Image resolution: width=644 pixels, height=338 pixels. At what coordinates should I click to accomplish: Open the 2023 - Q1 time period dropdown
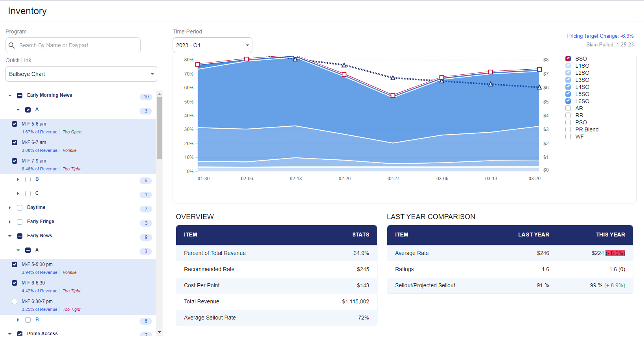pyautogui.click(x=212, y=45)
